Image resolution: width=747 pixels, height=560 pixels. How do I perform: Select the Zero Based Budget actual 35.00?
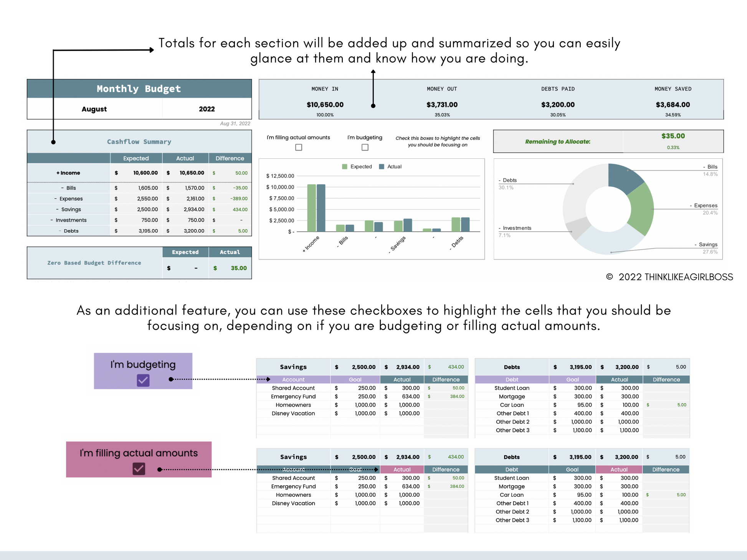[238, 268]
